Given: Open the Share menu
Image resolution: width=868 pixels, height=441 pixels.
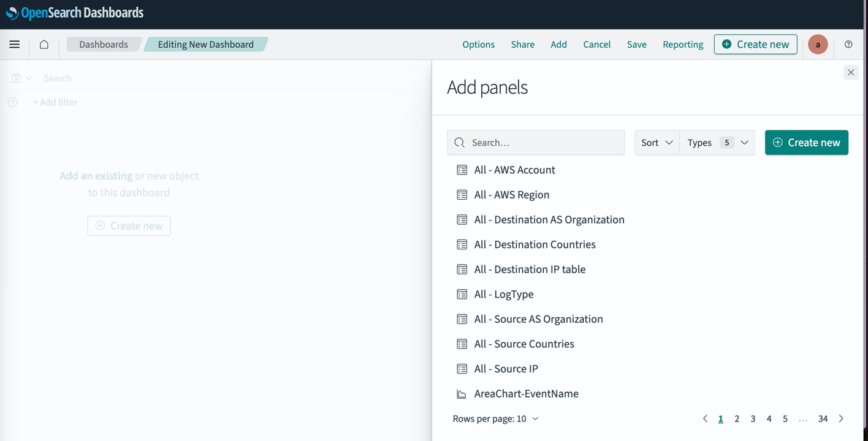Looking at the screenshot, I should (x=523, y=44).
